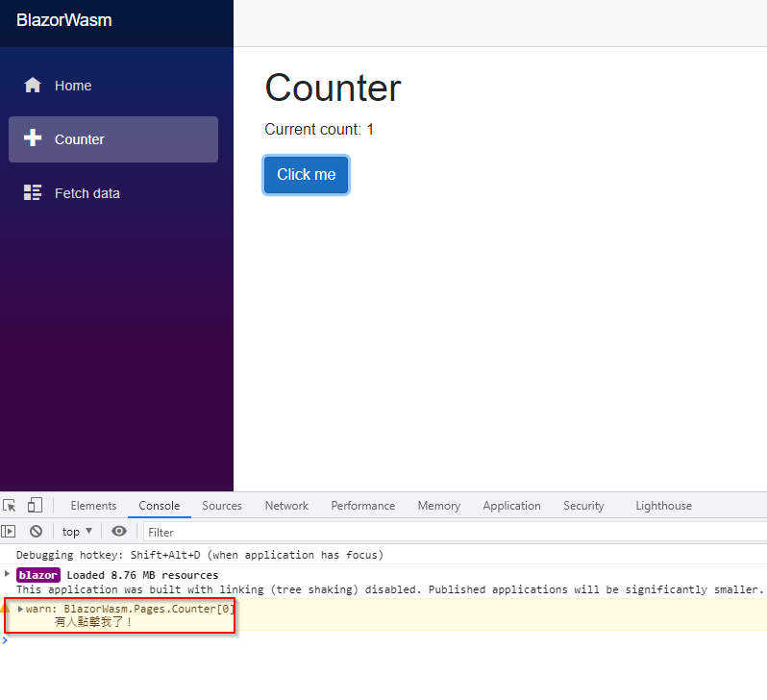
Task: Expand the blazor Loaded resources log entry
Action: pos(7,573)
